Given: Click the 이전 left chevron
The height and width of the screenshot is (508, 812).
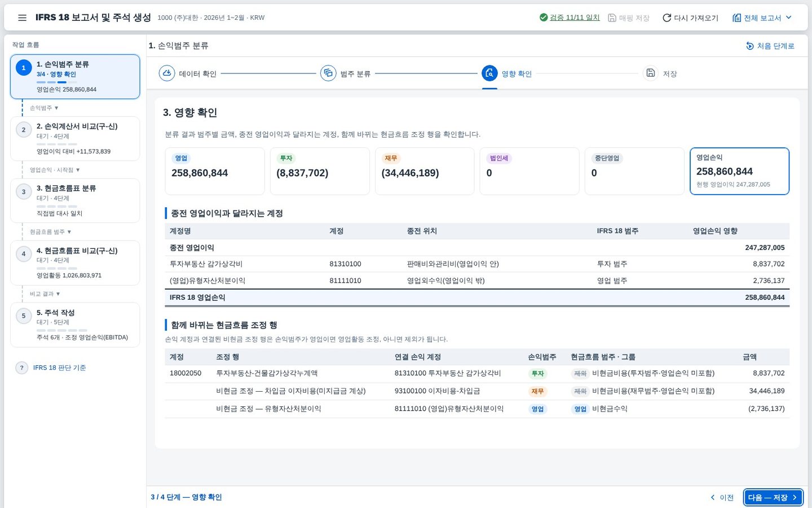Looking at the screenshot, I should (x=713, y=497).
